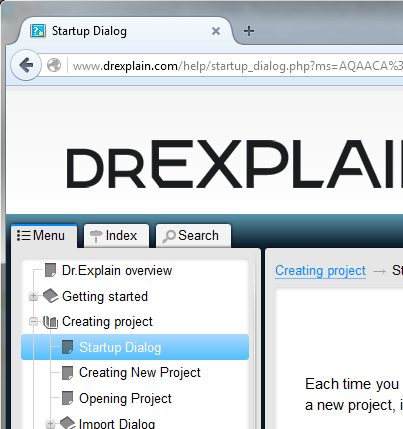
Task: Click the Import Dialog book icon
Action: (x=68, y=423)
